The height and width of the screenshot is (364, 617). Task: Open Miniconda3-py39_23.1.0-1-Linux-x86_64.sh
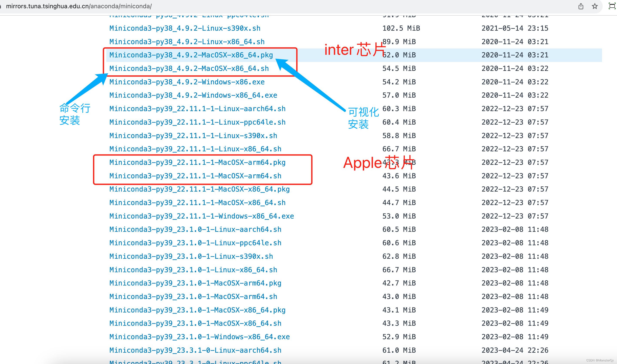pyautogui.click(x=193, y=270)
